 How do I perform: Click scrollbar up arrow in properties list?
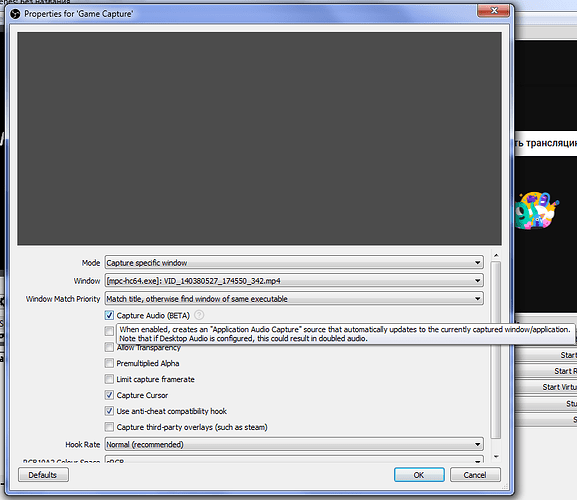[496, 255]
